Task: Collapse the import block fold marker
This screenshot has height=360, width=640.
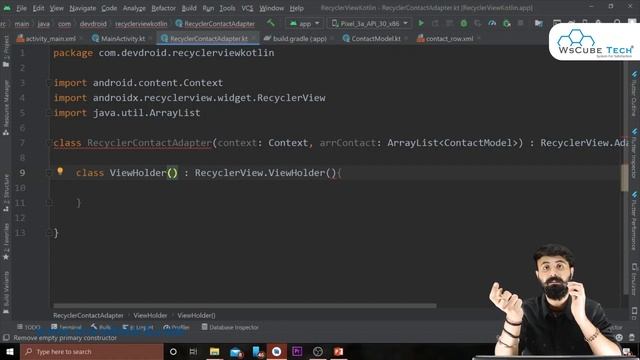Action: 49,83
